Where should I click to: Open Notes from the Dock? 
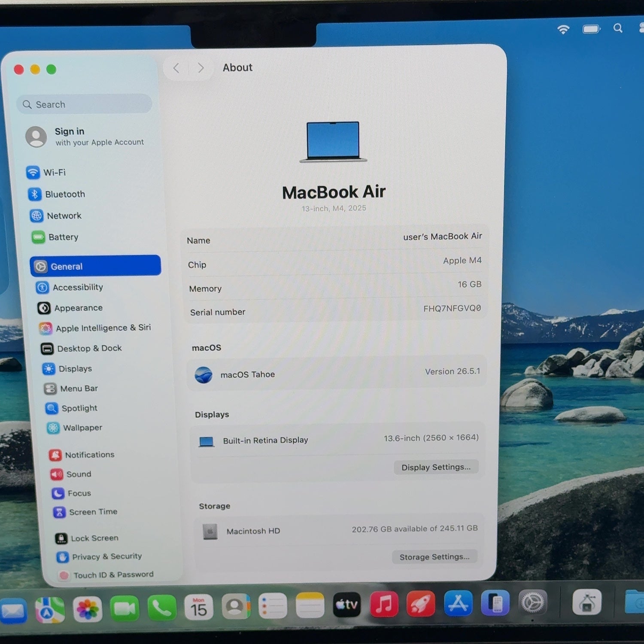pos(310,605)
